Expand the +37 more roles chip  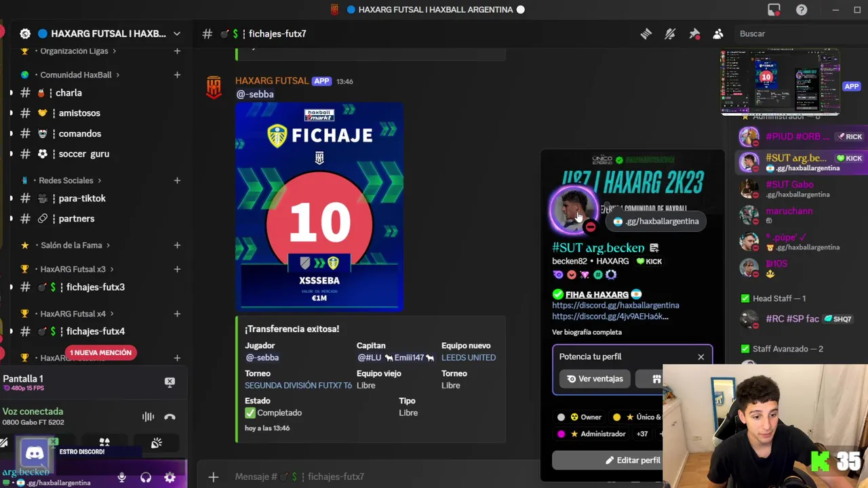(642, 434)
